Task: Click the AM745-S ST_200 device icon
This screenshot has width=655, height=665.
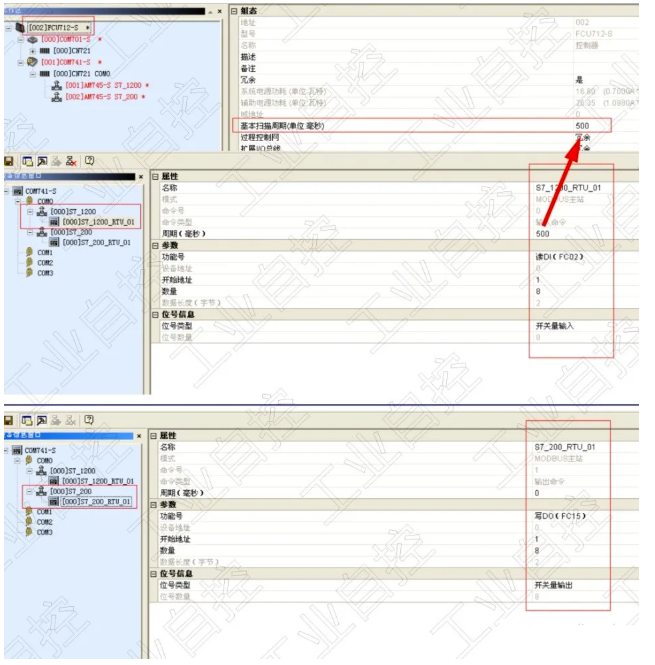Action: coord(56,97)
